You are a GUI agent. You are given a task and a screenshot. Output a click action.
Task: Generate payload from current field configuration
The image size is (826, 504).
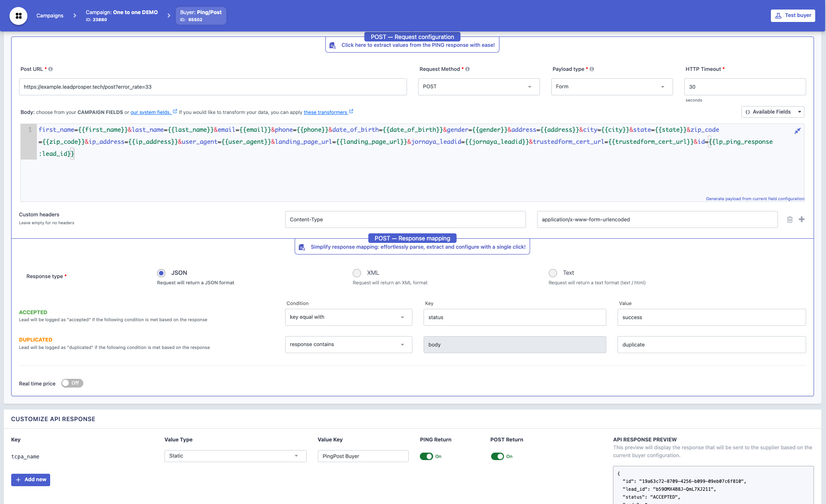[x=755, y=199]
